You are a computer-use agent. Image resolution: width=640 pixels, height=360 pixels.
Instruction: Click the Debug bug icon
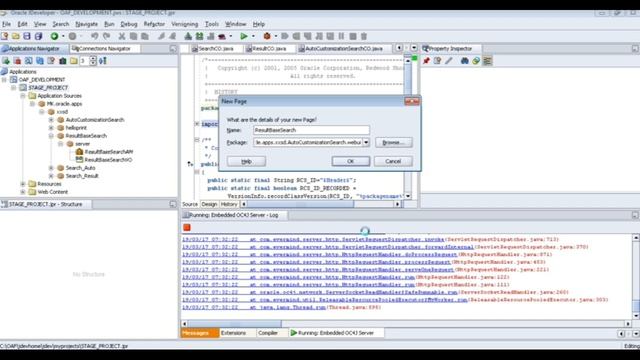point(267,36)
